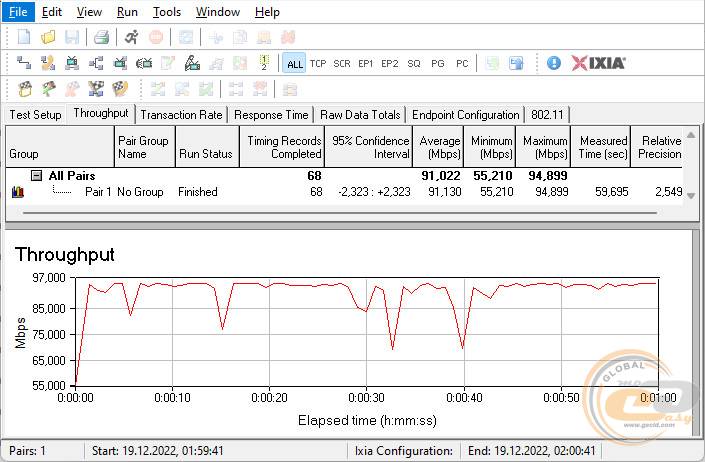Screen dimensions: 705x462
Task: Click the checkered flag with phone icon
Action: click(120, 89)
